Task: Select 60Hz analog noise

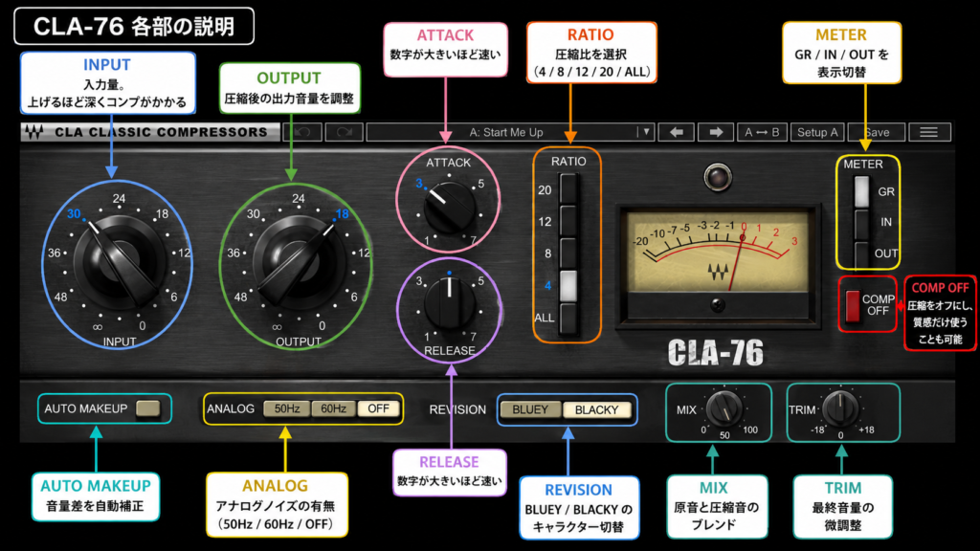Action: point(333,408)
